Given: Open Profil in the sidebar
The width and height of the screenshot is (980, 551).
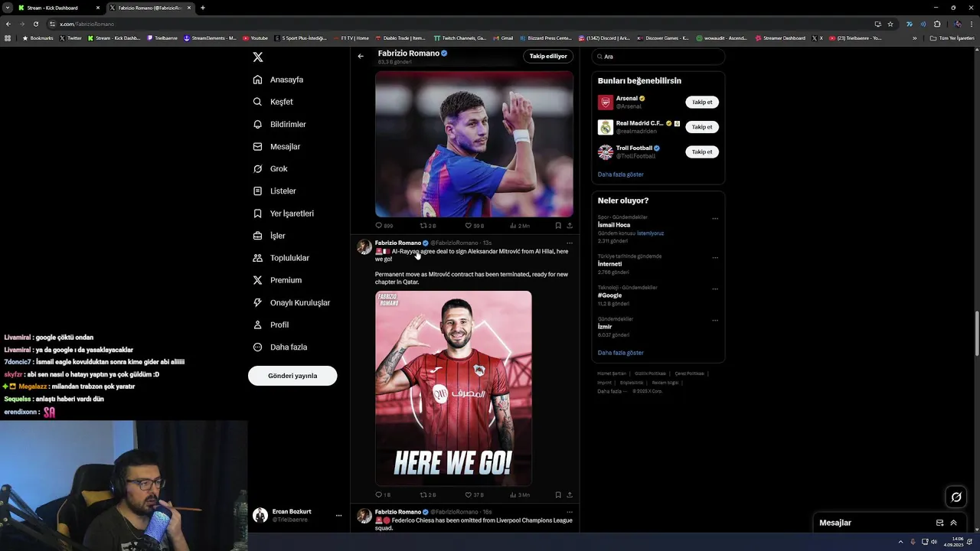Looking at the screenshot, I should (270, 324).
